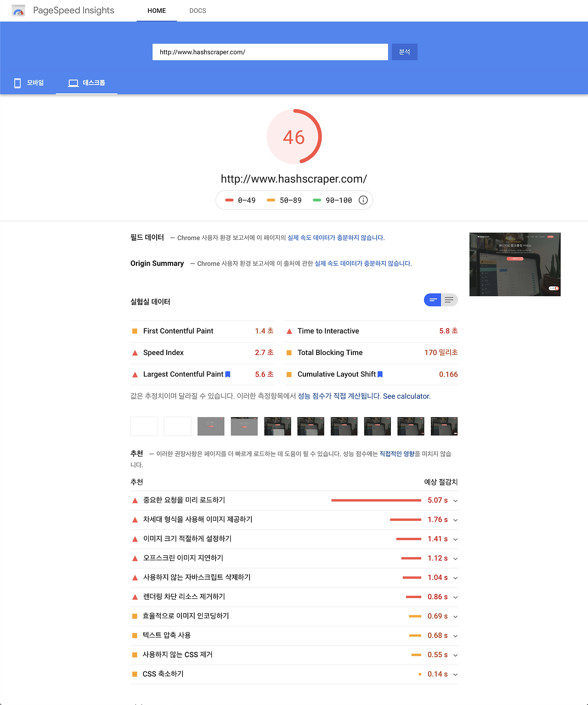
Task: Select the third gray filmstrip thumbnail
Action: coord(211,426)
